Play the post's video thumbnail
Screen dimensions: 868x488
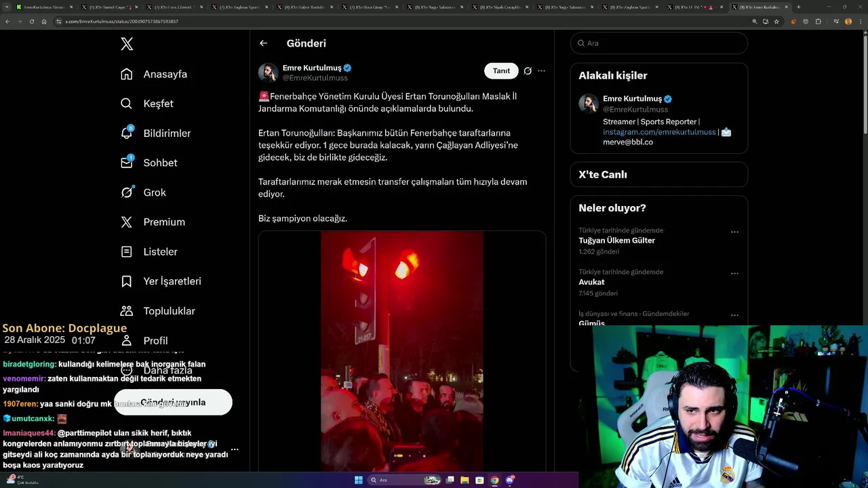[x=401, y=351]
